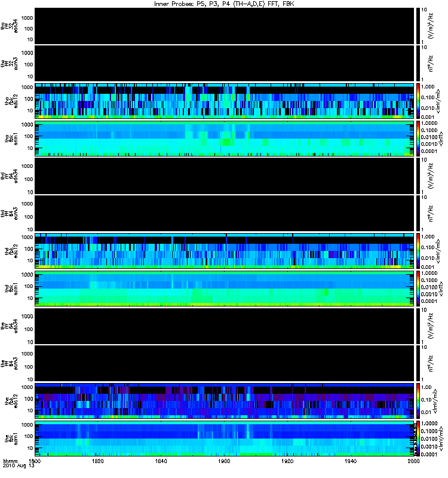Click the rainbow color bar beside the fbk edc12 panel

coord(419,401)
